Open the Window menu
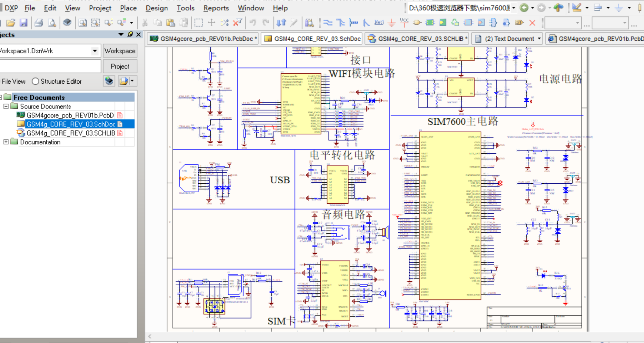Viewport: 644px width, 343px height. (x=251, y=8)
